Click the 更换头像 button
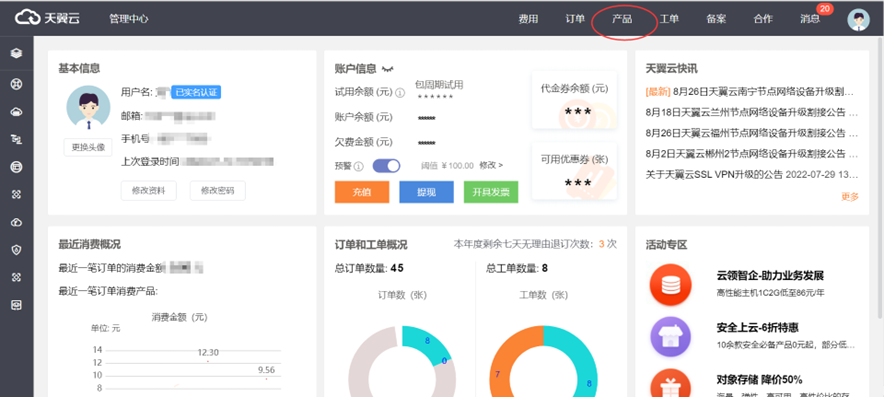This screenshot has height=397, width=884. click(x=88, y=147)
